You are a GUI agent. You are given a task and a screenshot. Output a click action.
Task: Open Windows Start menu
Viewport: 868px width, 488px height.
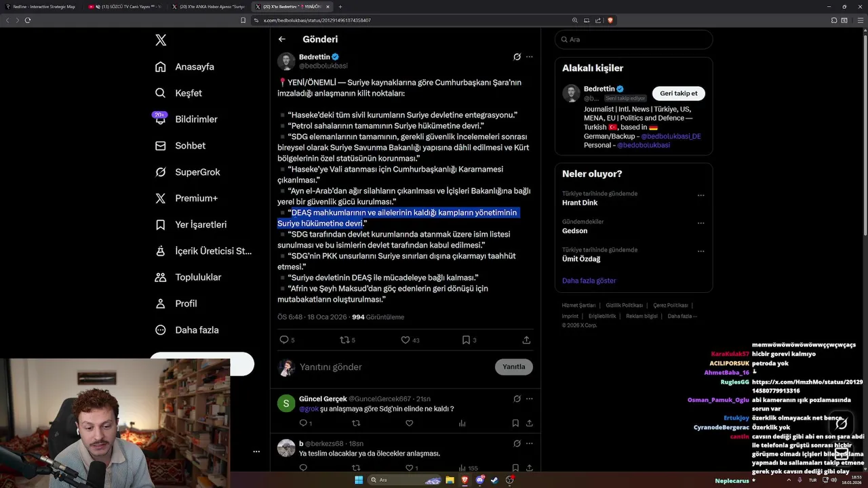[x=359, y=480]
